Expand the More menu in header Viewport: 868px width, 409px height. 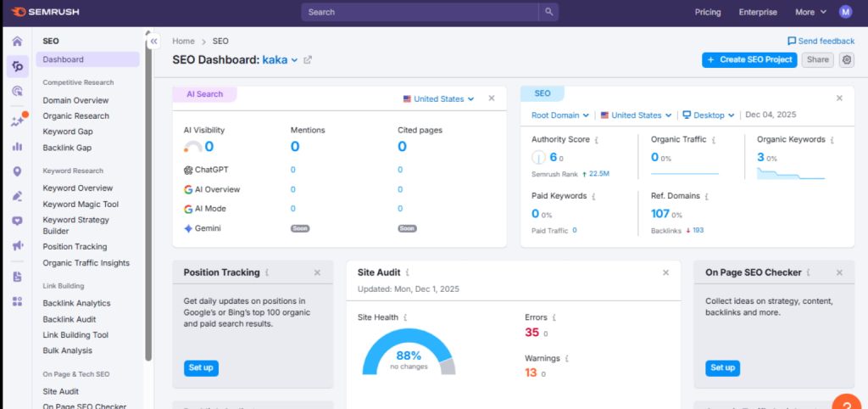810,12
